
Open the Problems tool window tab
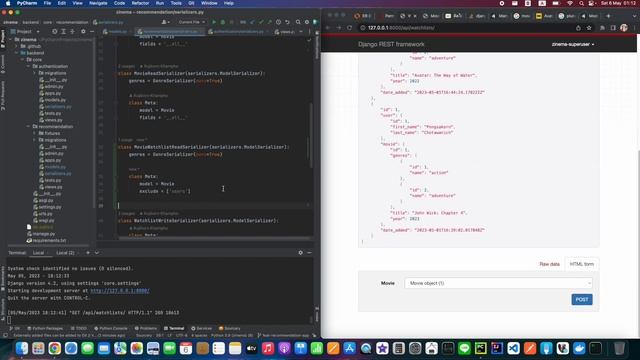click(146, 328)
